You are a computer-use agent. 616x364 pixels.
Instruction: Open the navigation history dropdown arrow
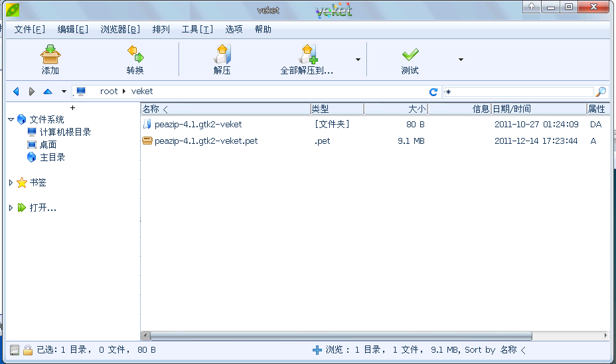click(x=64, y=91)
